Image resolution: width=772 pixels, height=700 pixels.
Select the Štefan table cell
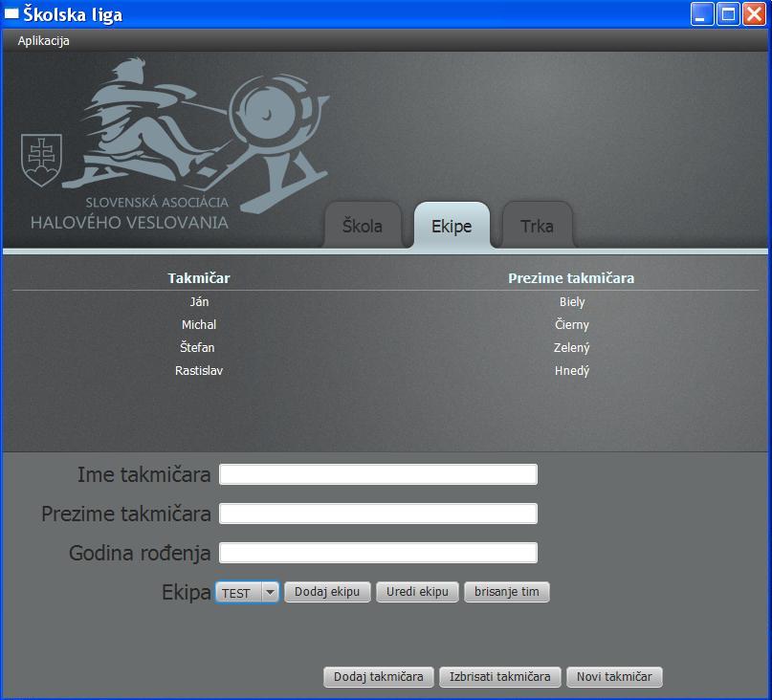pos(197,347)
